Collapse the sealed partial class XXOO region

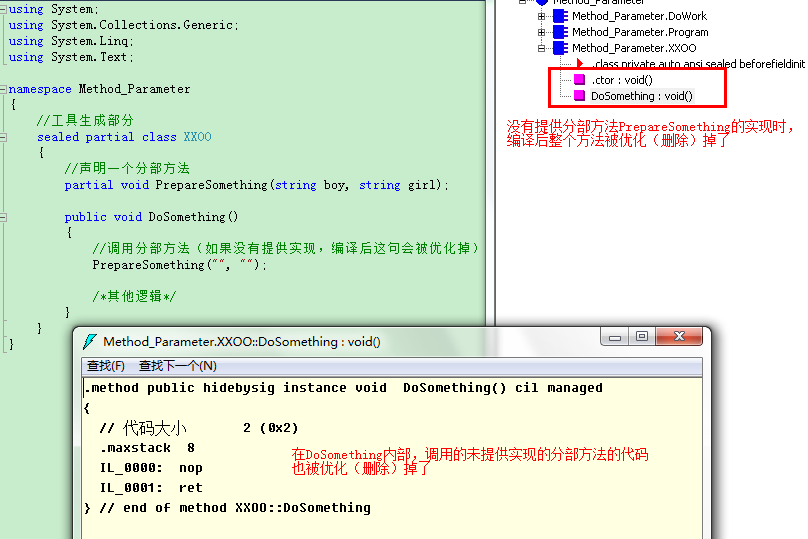(3, 137)
